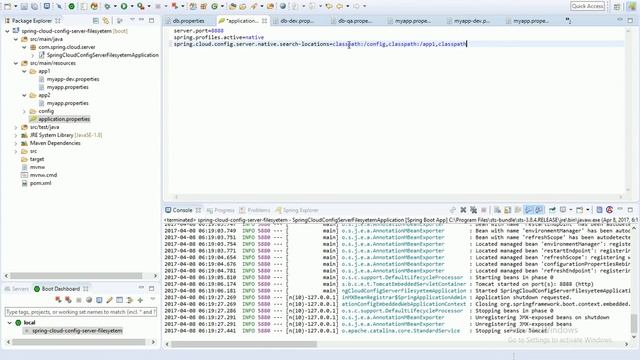Click the globe browser icon in main toolbar
640x360 pixels.
coord(282,6)
